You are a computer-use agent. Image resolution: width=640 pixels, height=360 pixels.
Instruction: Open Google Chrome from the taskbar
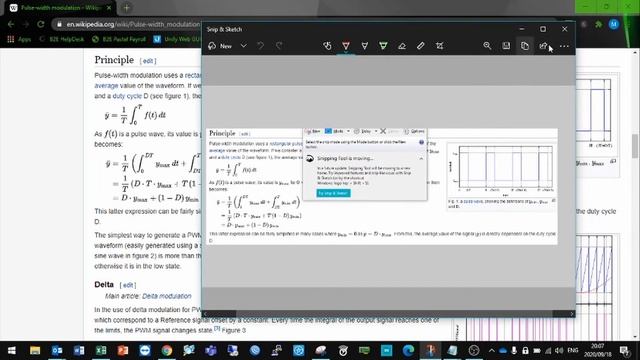point(167,350)
